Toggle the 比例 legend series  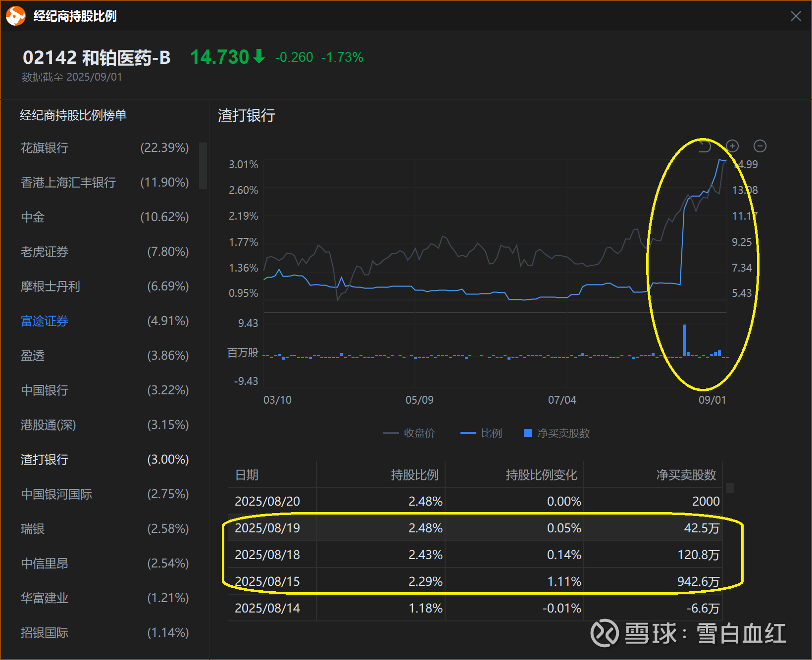481,433
